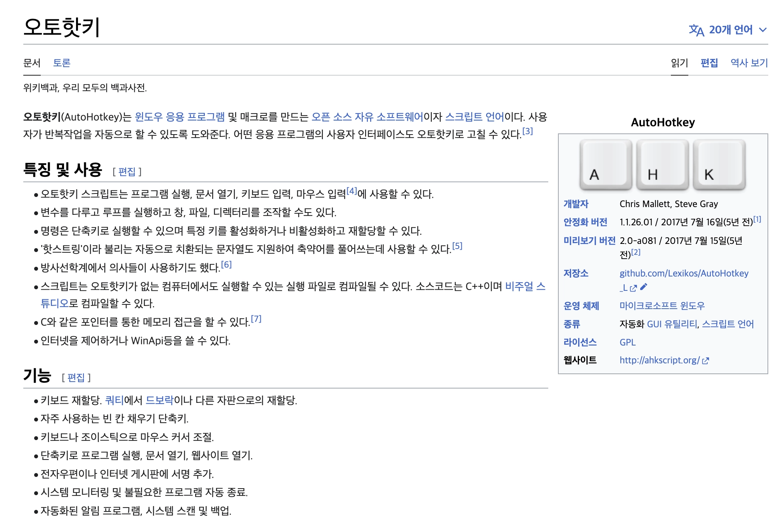The height and width of the screenshot is (532, 783).
Task: Open the github.com/Lexikos/AutoHotkey repository link
Action: point(684,273)
